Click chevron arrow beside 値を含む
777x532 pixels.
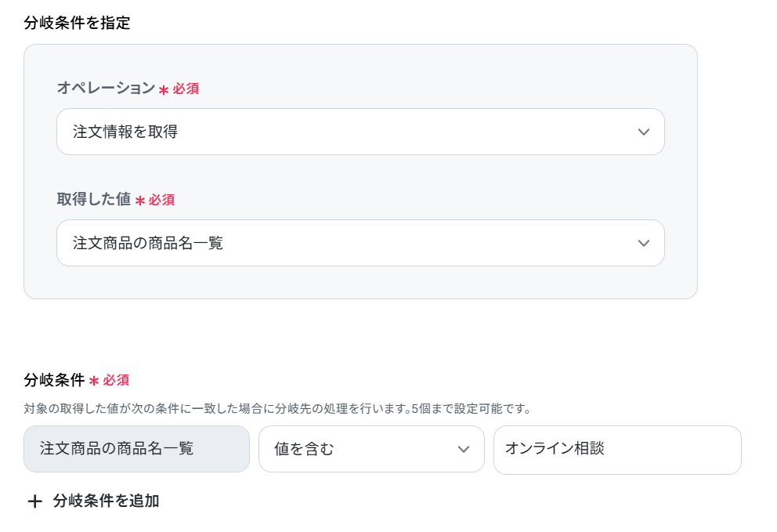pyautogui.click(x=464, y=449)
